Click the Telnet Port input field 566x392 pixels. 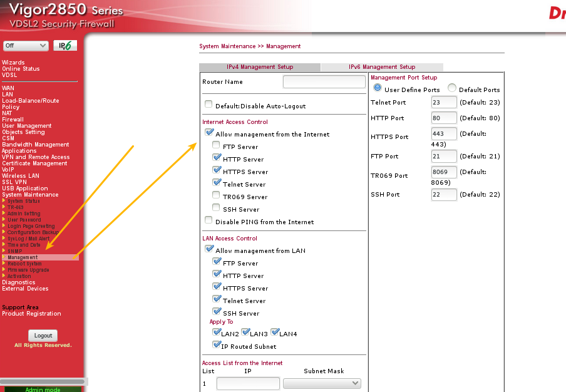[444, 103]
